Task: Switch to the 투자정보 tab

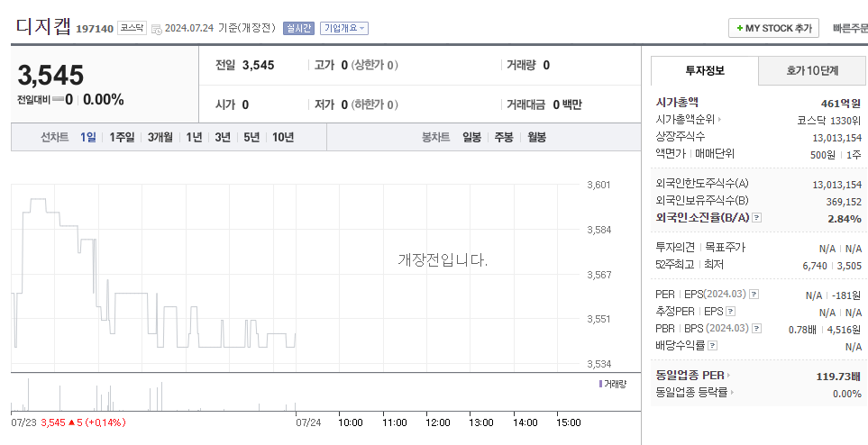Action: pyautogui.click(x=705, y=70)
